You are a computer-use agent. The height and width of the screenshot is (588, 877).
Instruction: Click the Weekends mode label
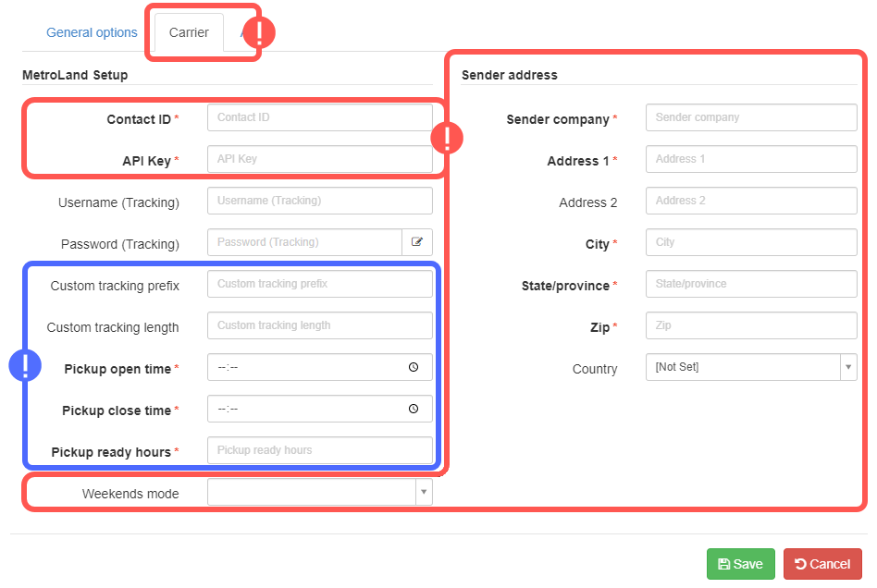coord(130,494)
